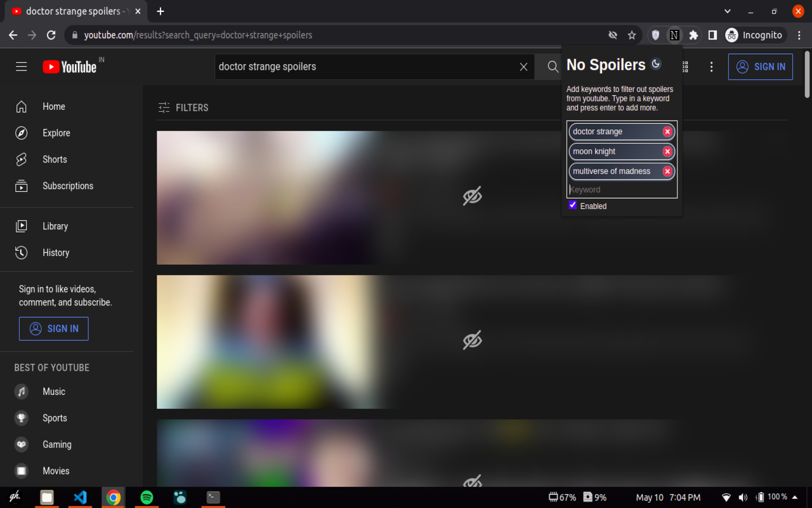Open YouTube settings three-dot menu
Image resolution: width=812 pixels, height=508 pixels.
tap(711, 67)
